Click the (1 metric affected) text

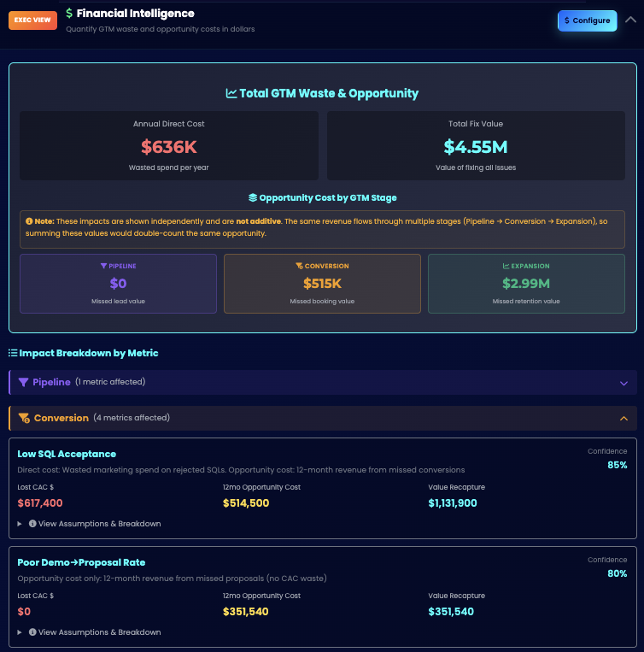click(110, 382)
